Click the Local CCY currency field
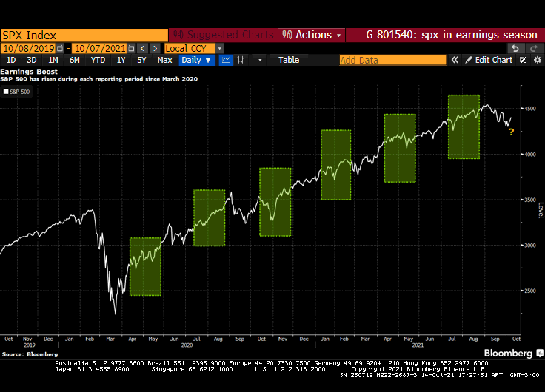Screen dimensions: 545x392 click(190, 48)
